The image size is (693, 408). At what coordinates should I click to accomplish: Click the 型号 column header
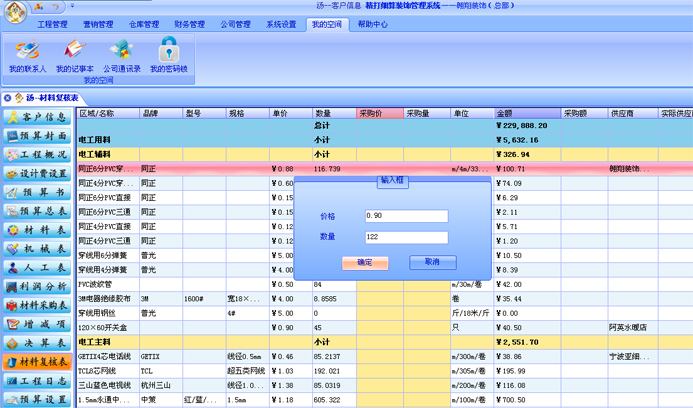(204, 113)
